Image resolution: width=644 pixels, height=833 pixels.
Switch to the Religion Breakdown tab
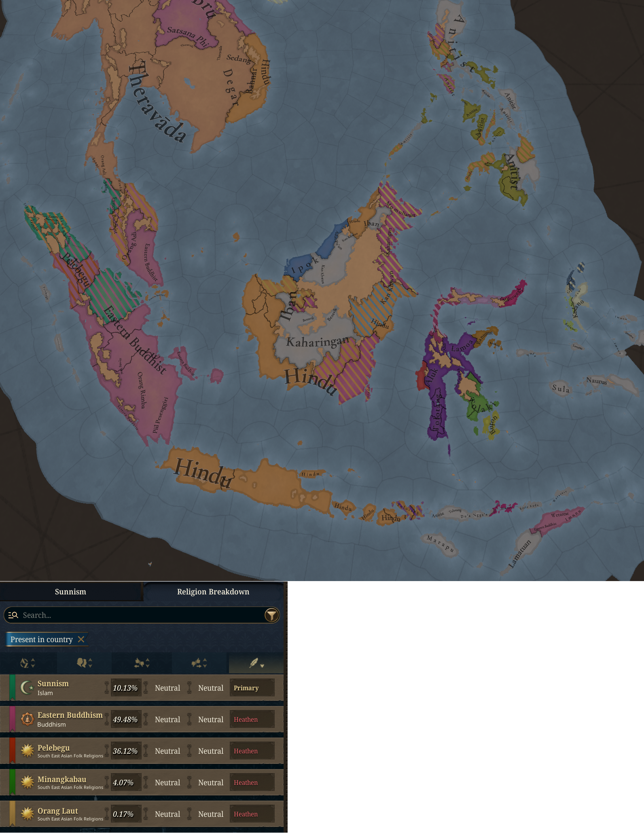[x=213, y=592]
